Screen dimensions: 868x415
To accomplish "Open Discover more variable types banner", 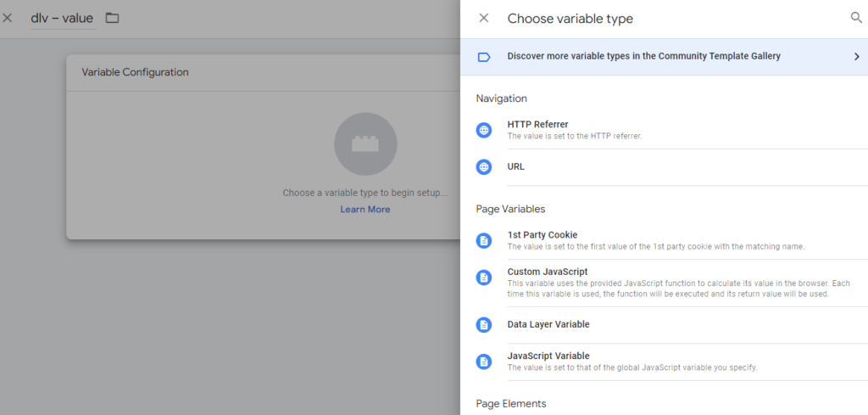I will tap(664, 57).
